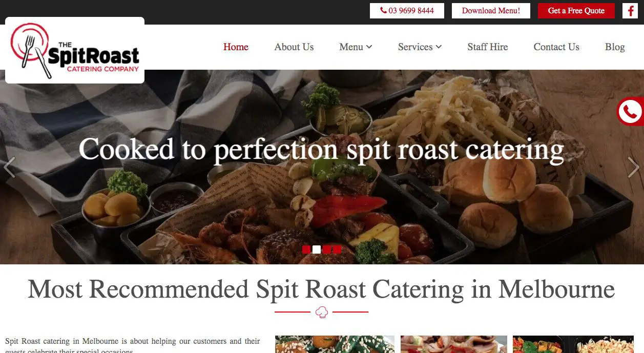This screenshot has height=353, width=644.
Task: Select the first carousel slide dot
Action: [306, 250]
